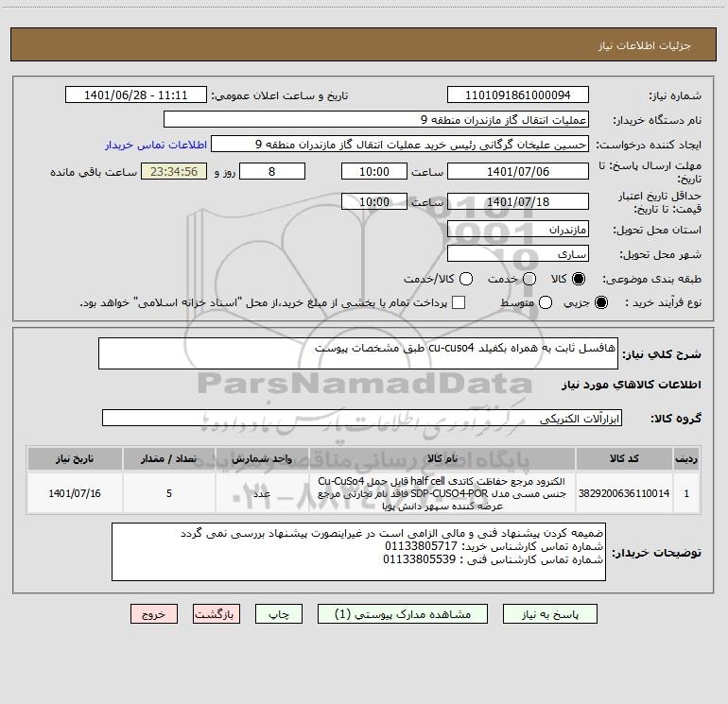This screenshot has height=704, width=728.
Task: Open مشاهده مدارک پیوستی (1) attachments
Action: 403,613
